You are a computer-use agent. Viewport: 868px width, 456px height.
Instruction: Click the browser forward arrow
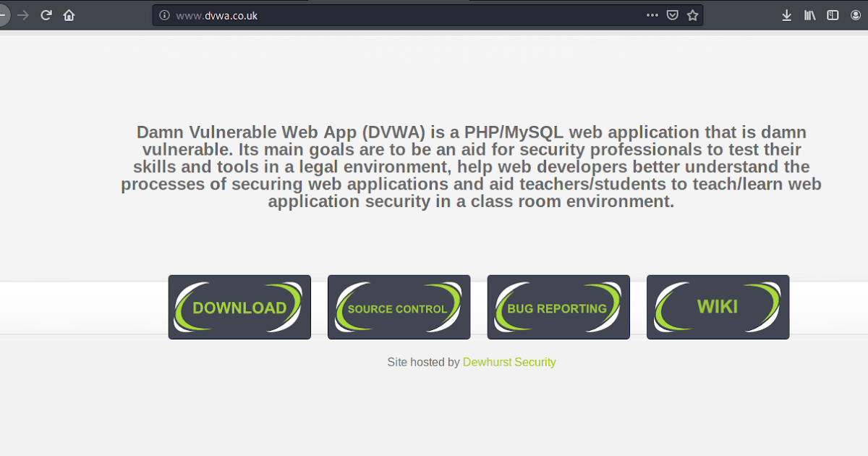(x=23, y=15)
